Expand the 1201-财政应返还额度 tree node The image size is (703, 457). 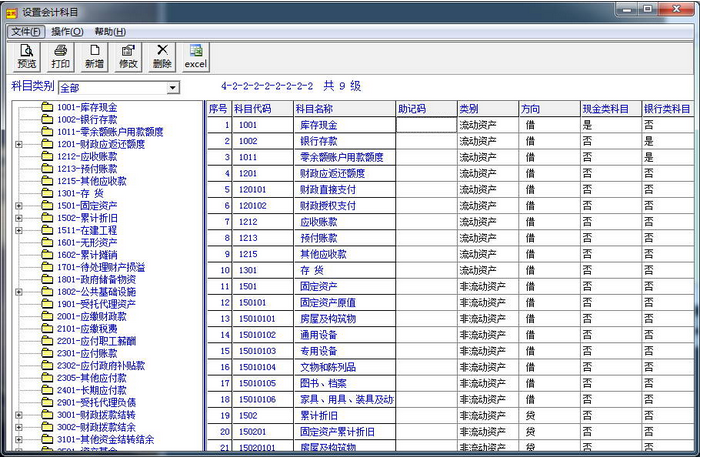[x=19, y=144]
